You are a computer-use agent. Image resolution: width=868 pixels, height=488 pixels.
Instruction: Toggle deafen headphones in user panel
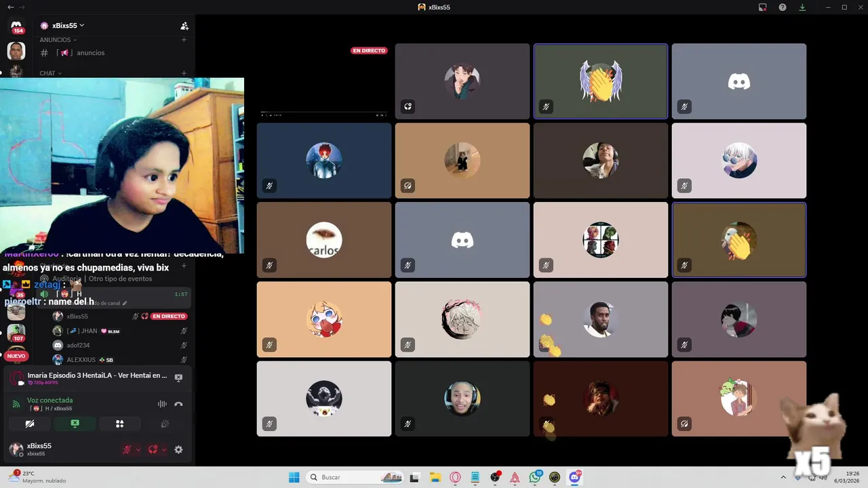pyautogui.click(x=153, y=449)
